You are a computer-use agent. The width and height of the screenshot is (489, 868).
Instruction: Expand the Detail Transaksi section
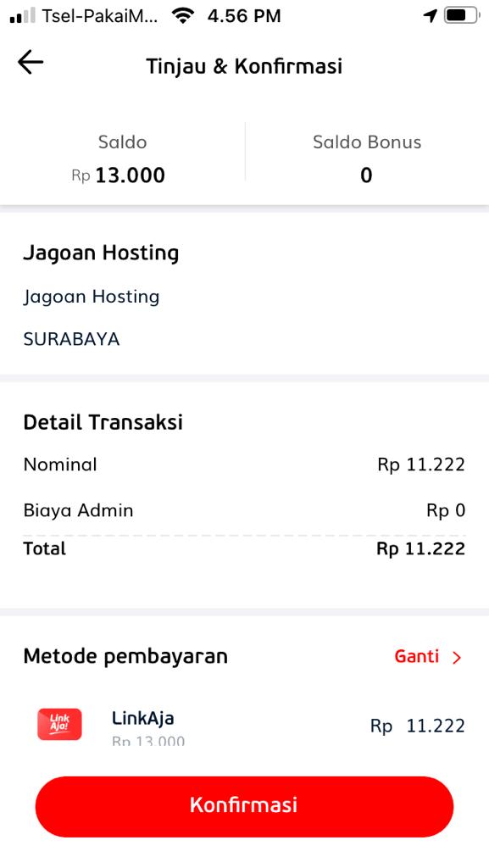pyautogui.click(x=102, y=421)
